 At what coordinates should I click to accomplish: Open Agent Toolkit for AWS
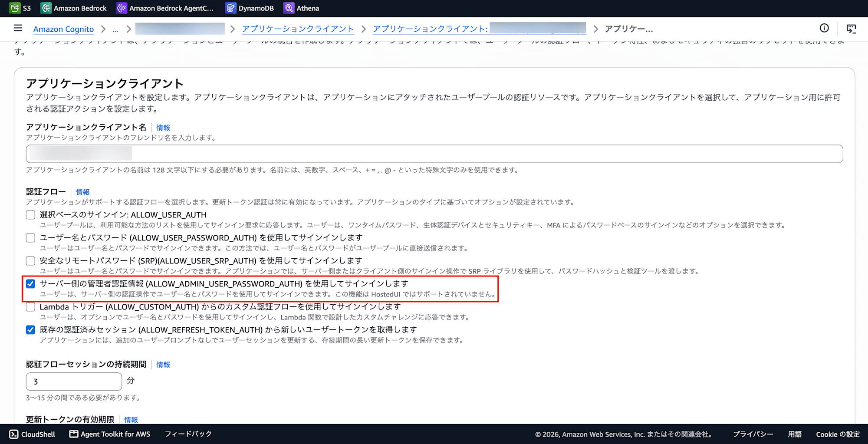click(x=110, y=434)
